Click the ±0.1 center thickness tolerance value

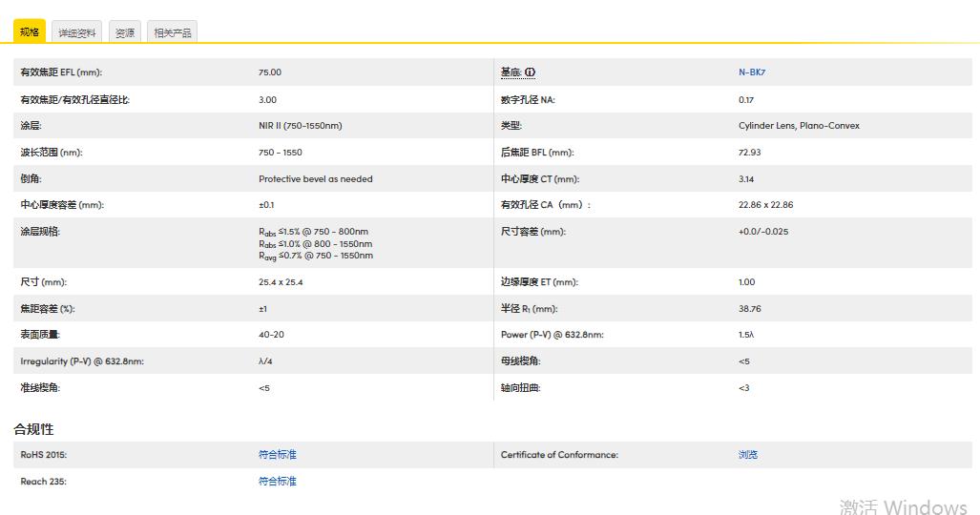tap(266, 205)
